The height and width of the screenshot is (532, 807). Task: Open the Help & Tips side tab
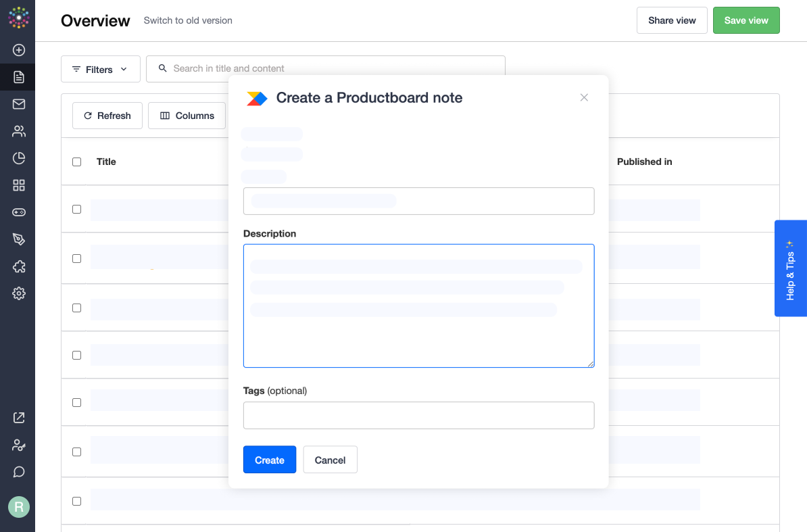point(791,268)
